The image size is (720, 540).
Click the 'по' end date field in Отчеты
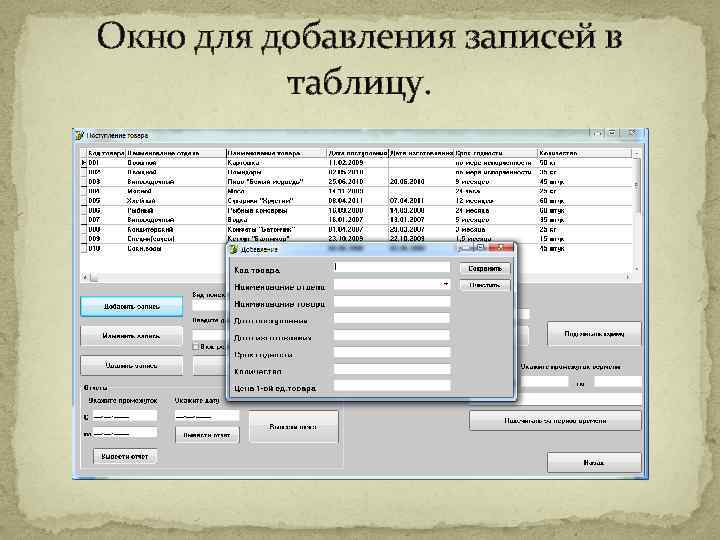pos(124,433)
